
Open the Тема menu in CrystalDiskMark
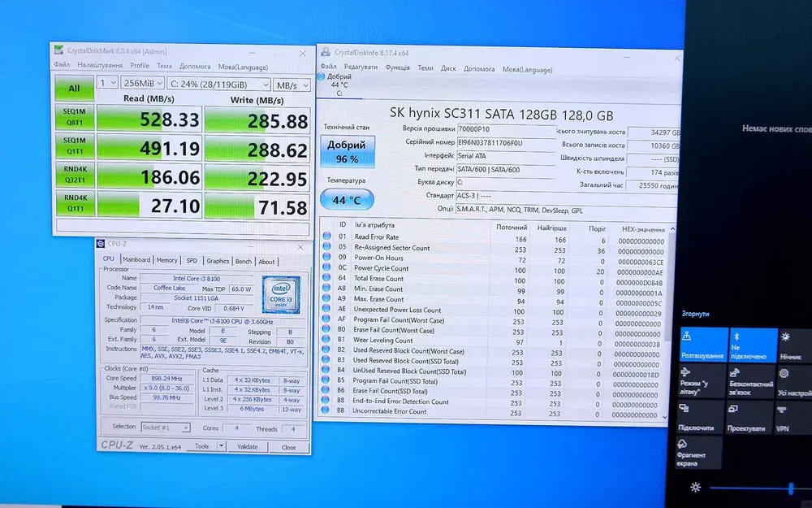coord(164,66)
